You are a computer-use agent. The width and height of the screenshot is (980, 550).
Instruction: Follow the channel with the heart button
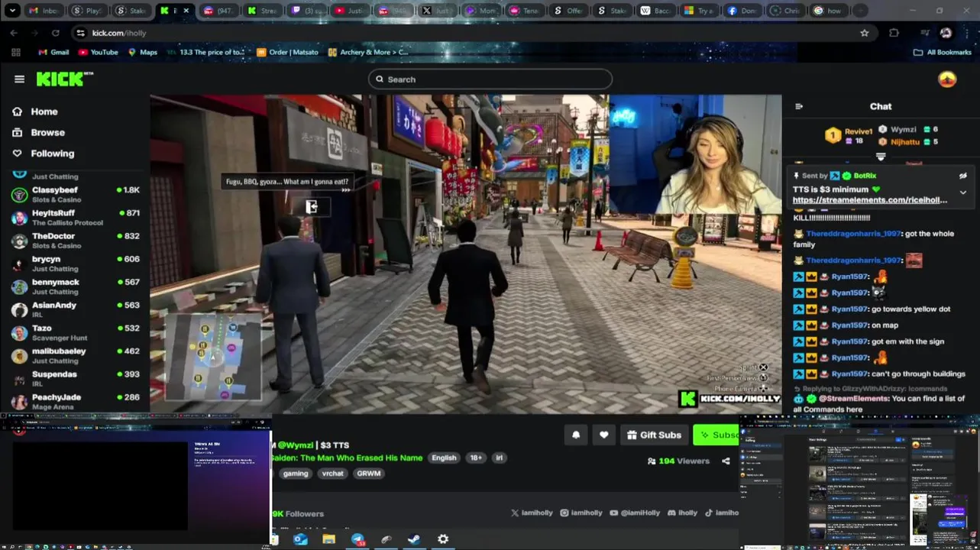click(x=603, y=435)
